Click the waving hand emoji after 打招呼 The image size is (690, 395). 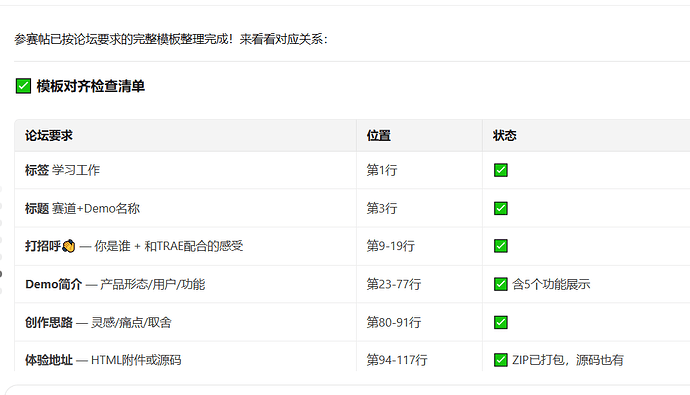point(69,246)
